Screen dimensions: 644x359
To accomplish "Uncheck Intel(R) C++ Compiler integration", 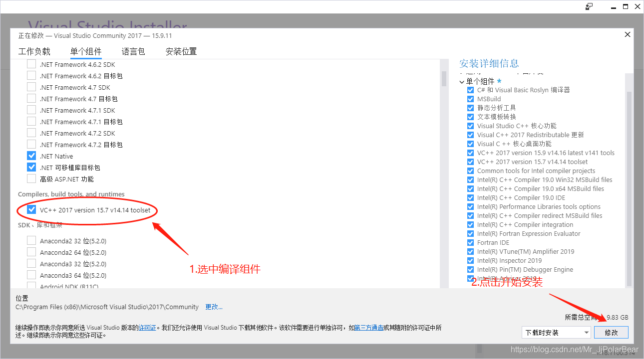I will pyautogui.click(x=470, y=225).
